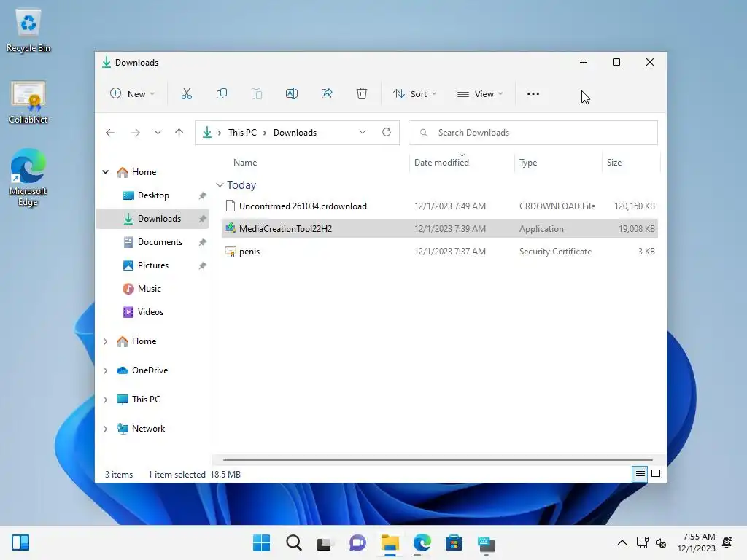Click the network status tray icon

[x=642, y=542]
